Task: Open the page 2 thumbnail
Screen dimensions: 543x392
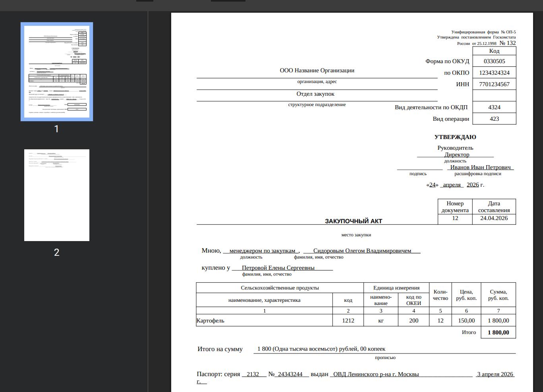Action: (x=57, y=195)
